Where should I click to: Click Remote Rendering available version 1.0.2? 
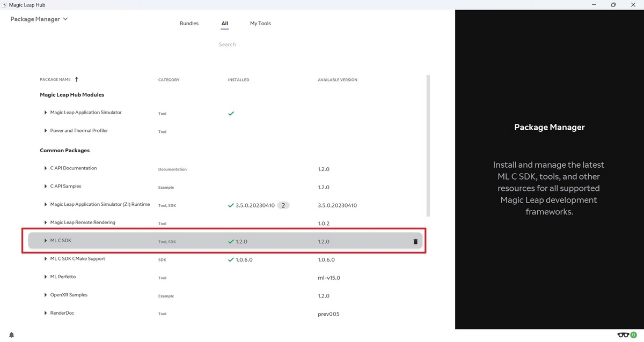tap(324, 224)
